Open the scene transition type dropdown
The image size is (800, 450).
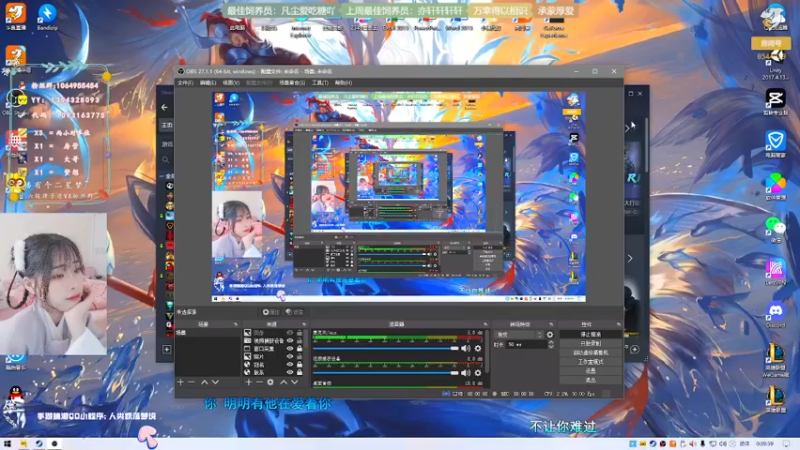519,335
